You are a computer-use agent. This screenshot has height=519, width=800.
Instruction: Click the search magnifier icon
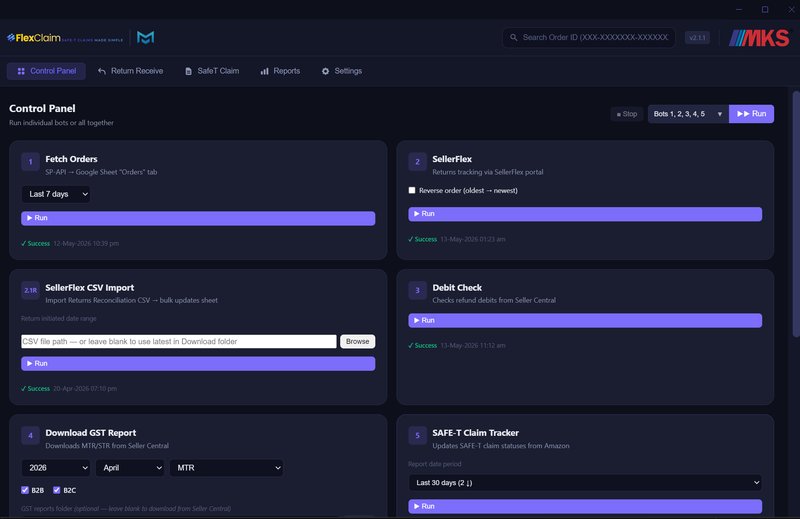[514, 37]
